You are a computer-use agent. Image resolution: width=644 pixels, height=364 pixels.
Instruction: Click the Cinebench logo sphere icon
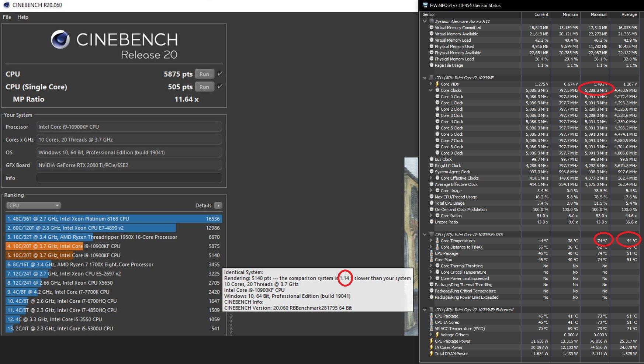[60, 39]
